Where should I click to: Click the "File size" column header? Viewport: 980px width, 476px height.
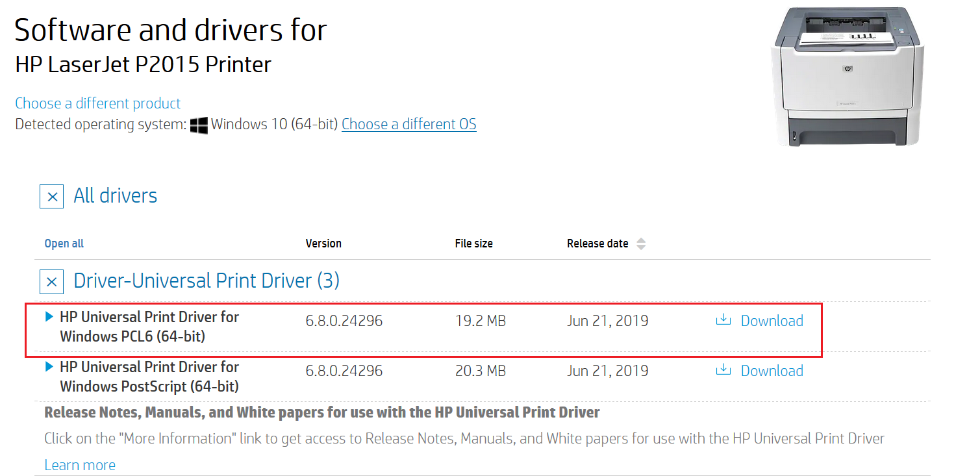click(x=473, y=244)
